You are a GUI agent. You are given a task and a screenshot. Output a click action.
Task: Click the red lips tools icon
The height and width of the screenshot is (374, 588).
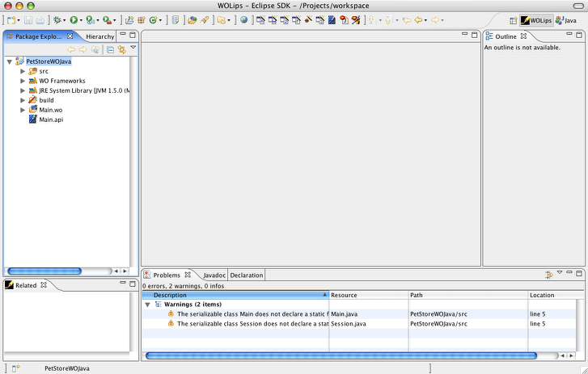356,20
